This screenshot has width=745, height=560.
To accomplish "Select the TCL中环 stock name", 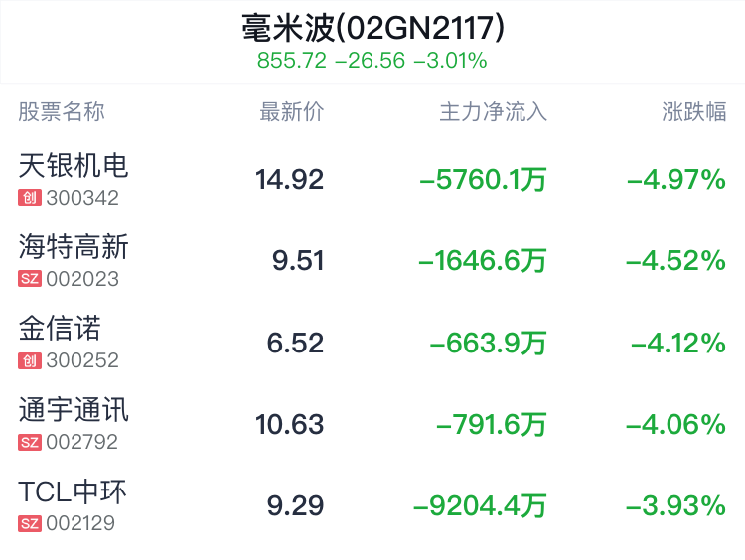I will click(x=73, y=491).
